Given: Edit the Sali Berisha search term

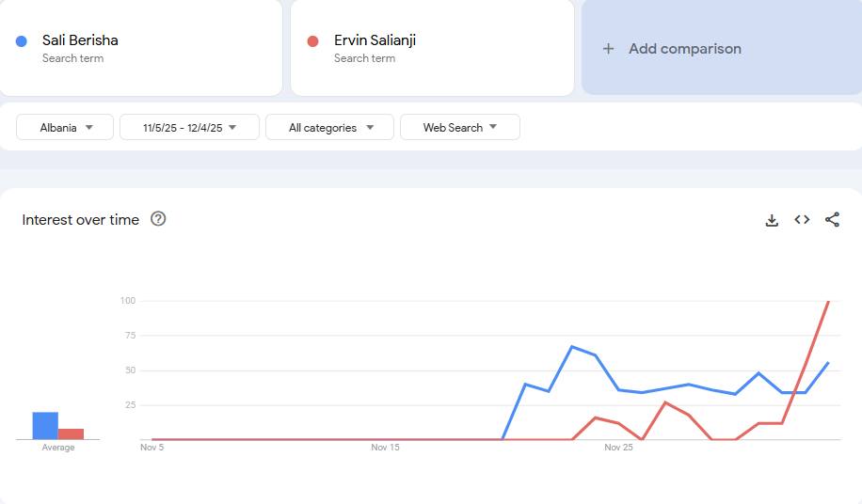Looking at the screenshot, I should click(x=80, y=40).
